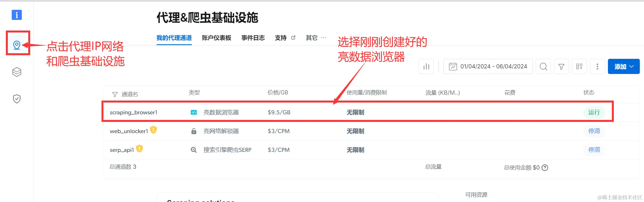Viewport: 644px width, 202px height.
Task: Click the lock icon for 亮网络解锁器
Action: pos(194,131)
